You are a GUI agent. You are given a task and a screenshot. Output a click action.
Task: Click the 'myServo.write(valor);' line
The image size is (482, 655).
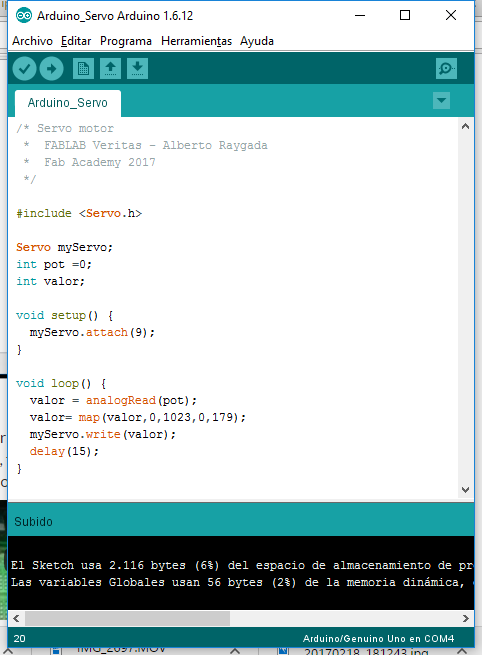click(x=102, y=434)
